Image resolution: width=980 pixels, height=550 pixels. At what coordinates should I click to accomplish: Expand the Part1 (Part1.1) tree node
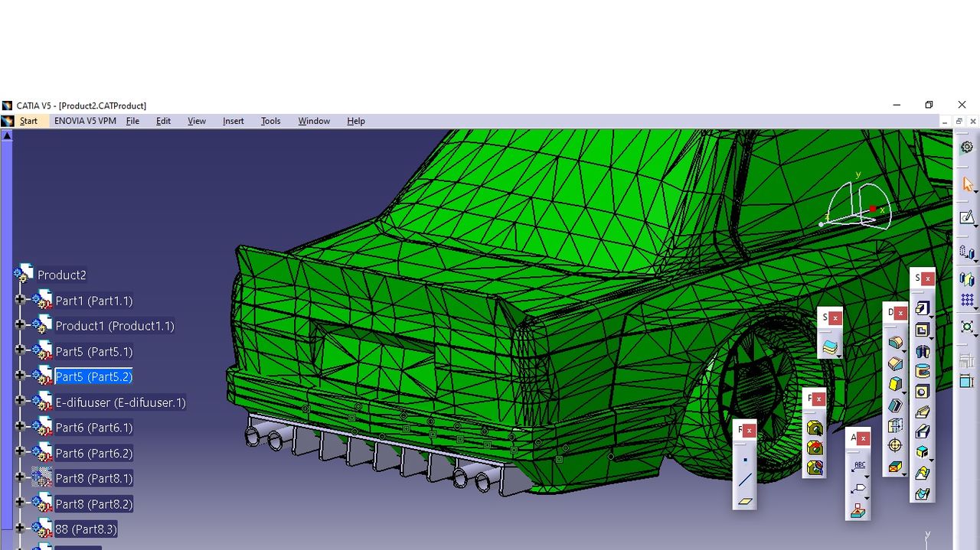[20, 301]
